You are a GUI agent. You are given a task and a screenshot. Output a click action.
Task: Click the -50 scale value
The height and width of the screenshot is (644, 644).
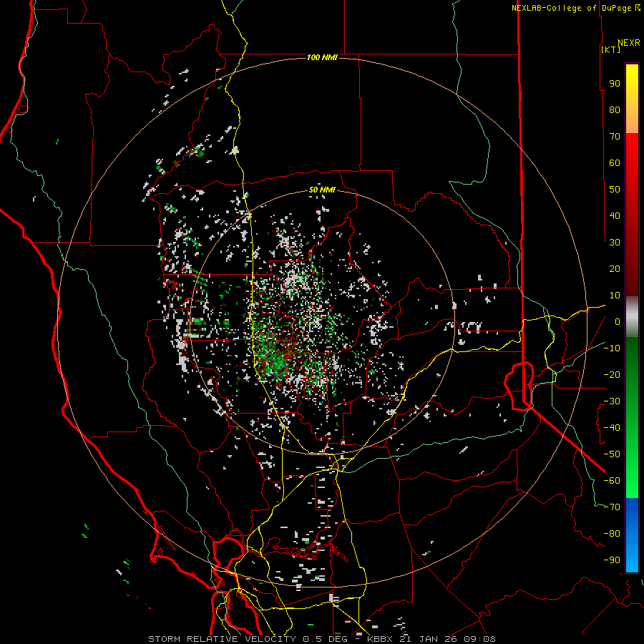tap(612, 454)
